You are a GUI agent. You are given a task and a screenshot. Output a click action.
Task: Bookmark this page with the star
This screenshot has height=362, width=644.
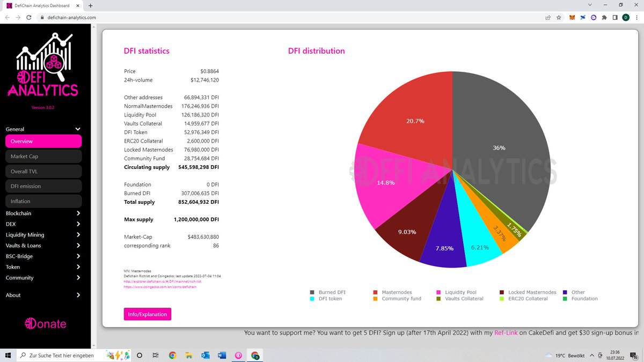click(x=559, y=17)
